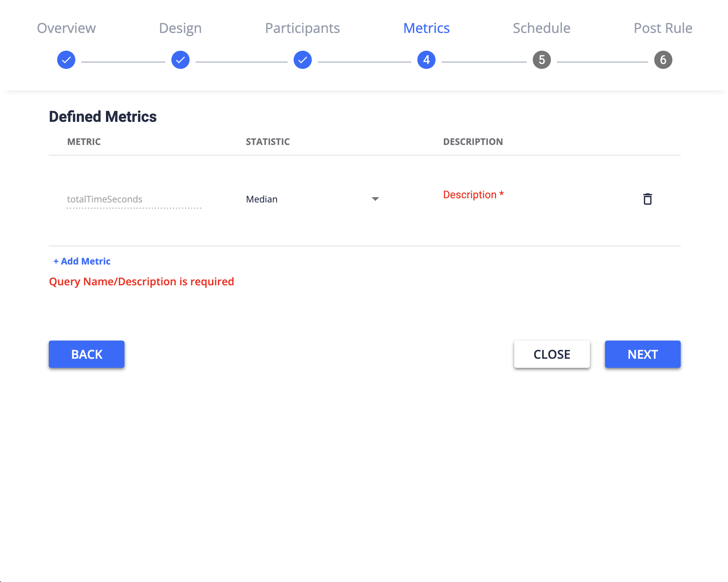
Task: Go to the Design step label
Action: [180, 28]
